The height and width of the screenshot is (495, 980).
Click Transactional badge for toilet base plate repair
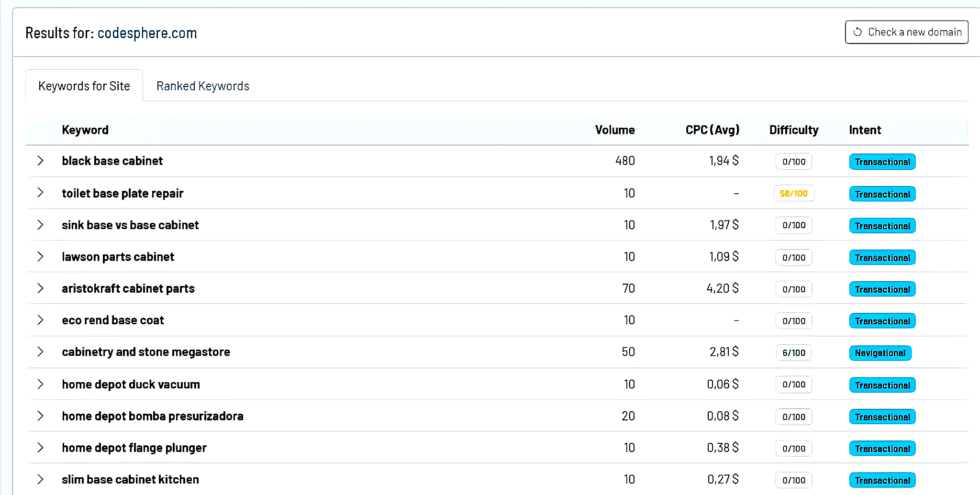(x=882, y=194)
